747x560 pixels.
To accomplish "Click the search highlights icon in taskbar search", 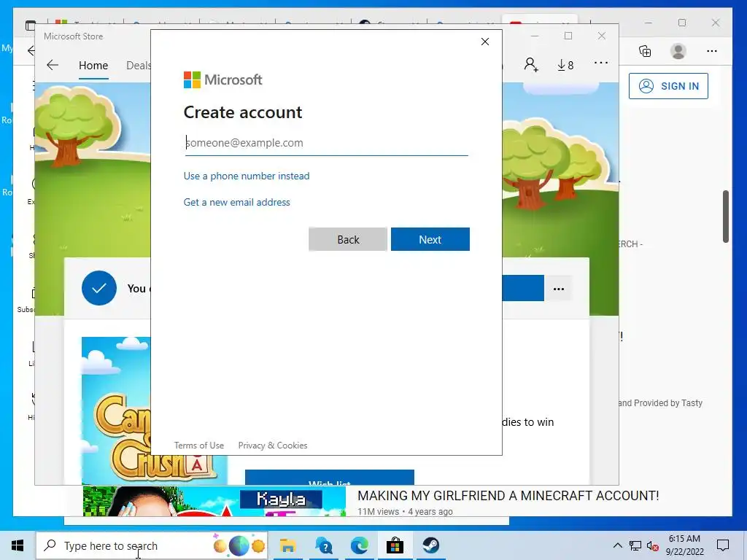I will pos(239,545).
